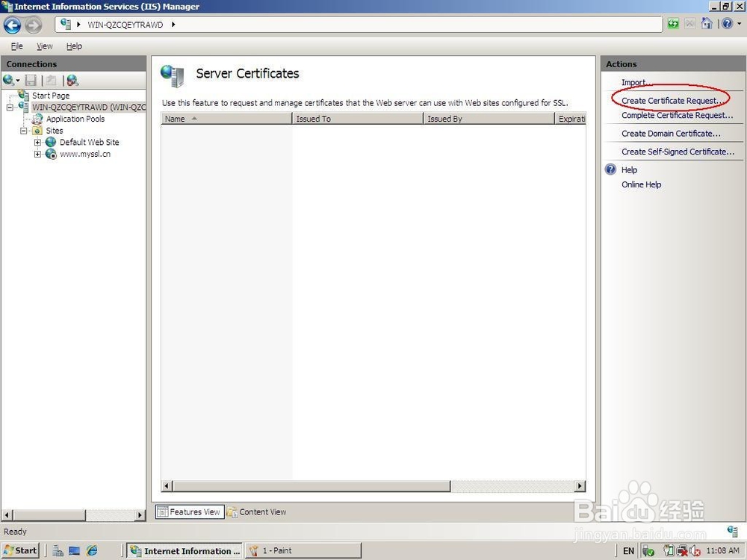This screenshot has width=747, height=560.
Task: Expand the www.myssl.cn site node
Action: (x=37, y=154)
